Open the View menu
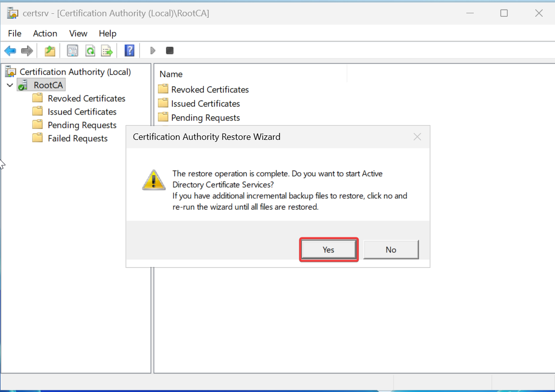 (78, 33)
